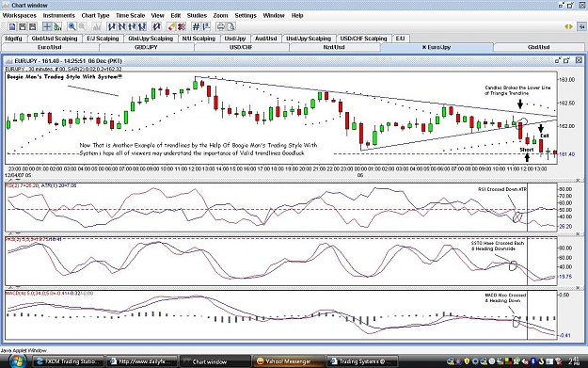588x368 pixels.
Task: Open the Windows Start orb
Action: pos(16,360)
